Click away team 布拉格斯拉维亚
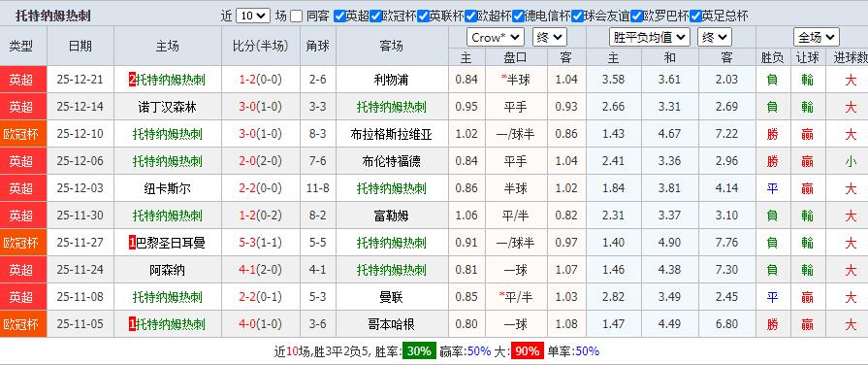This screenshot has width=868, height=365. click(x=392, y=134)
